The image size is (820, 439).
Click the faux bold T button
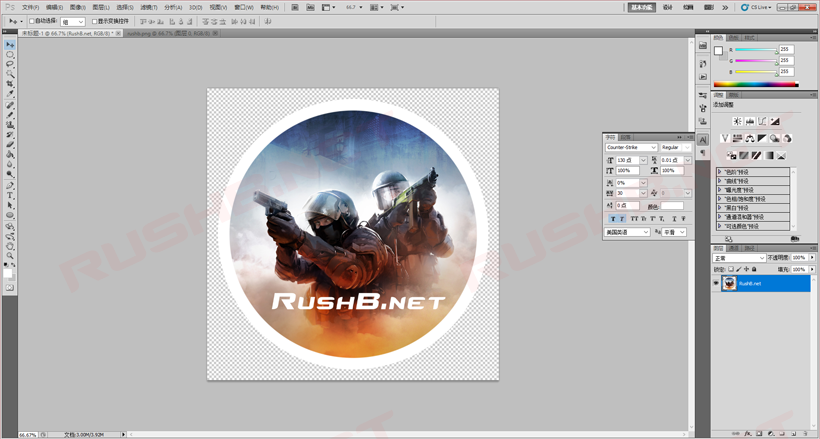click(x=612, y=218)
